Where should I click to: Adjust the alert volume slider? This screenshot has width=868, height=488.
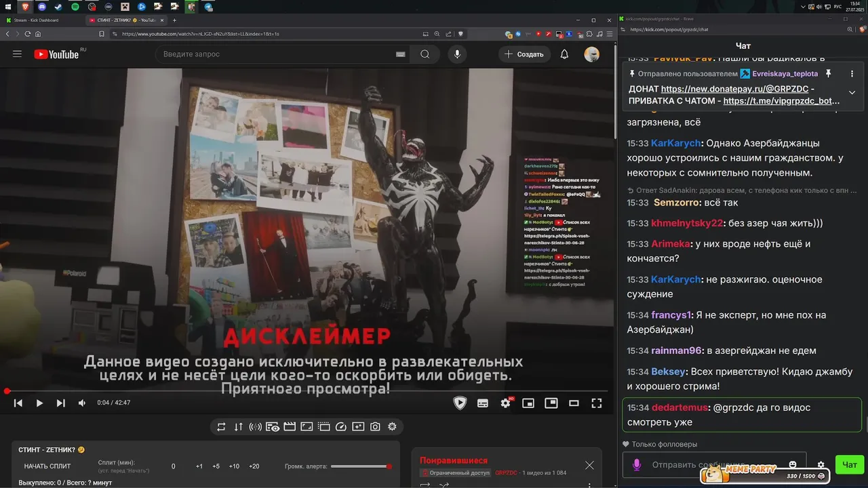pyautogui.click(x=361, y=466)
